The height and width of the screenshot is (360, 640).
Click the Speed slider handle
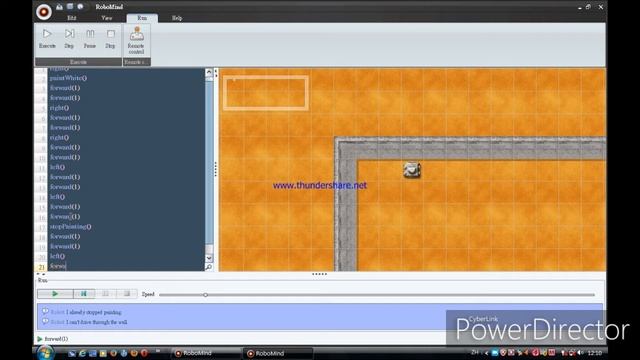click(205, 294)
